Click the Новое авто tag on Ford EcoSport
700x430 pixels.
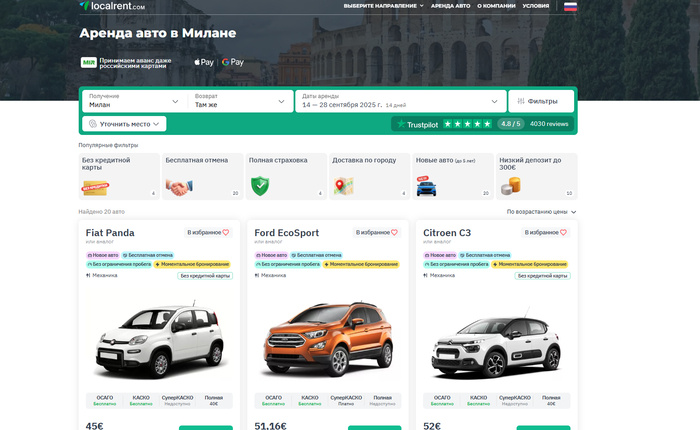[271, 255]
